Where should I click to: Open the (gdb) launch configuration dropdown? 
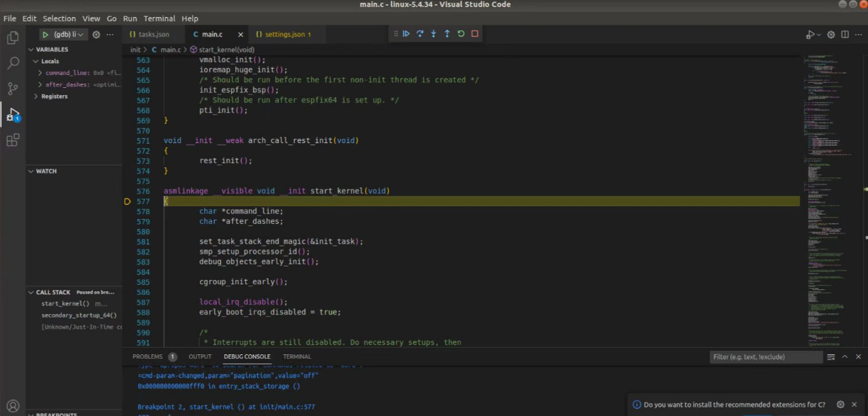(69, 35)
